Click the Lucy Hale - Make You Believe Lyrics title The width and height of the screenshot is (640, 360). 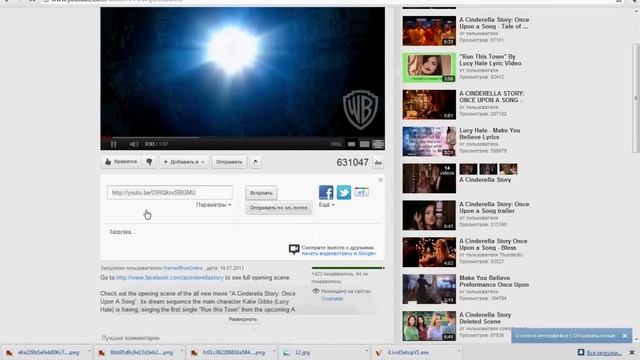point(490,133)
